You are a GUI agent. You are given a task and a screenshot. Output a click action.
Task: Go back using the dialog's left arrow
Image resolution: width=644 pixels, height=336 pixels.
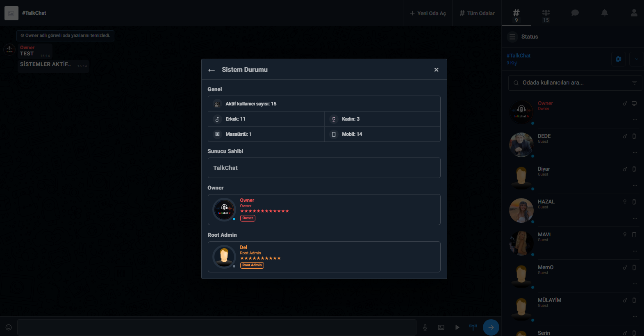212,70
